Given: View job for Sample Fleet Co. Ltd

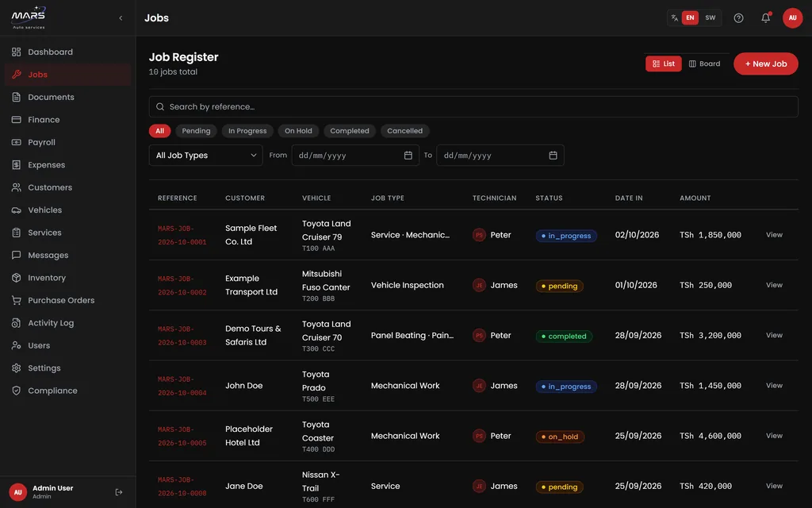Looking at the screenshot, I should tap(774, 235).
